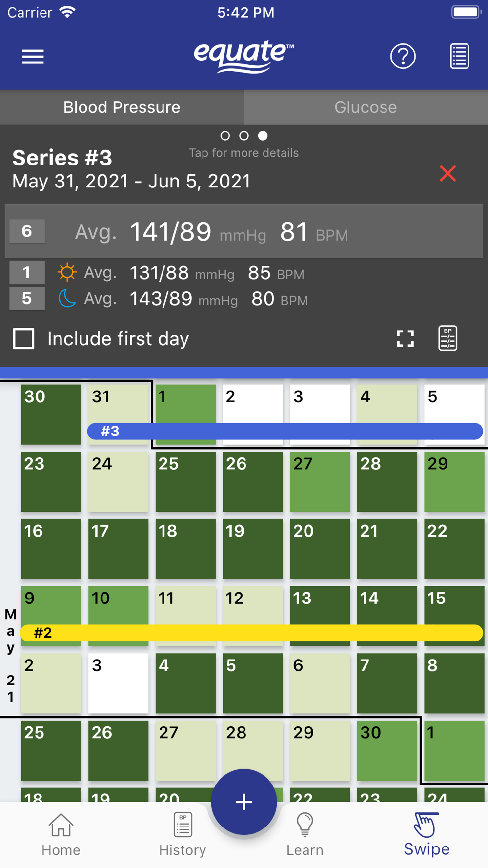
Task: Open the Learn lightbulb tab
Action: (x=305, y=835)
